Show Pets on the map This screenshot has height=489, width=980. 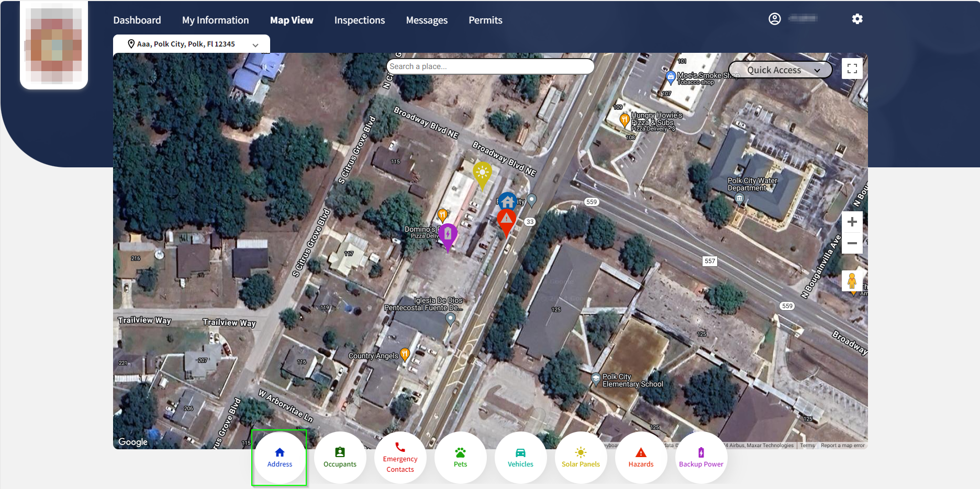pyautogui.click(x=460, y=458)
